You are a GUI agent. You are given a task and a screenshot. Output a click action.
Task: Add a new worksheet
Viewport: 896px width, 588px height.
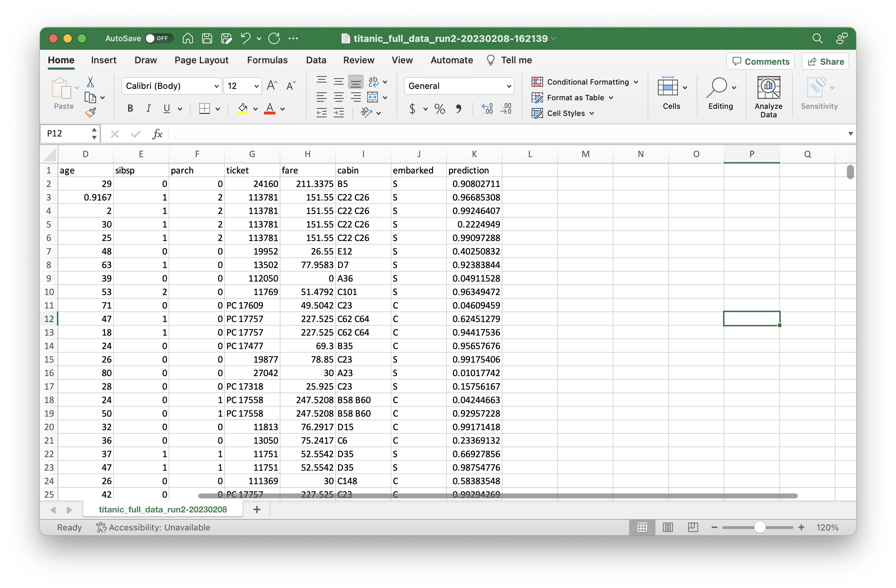pyautogui.click(x=257, y=509)
